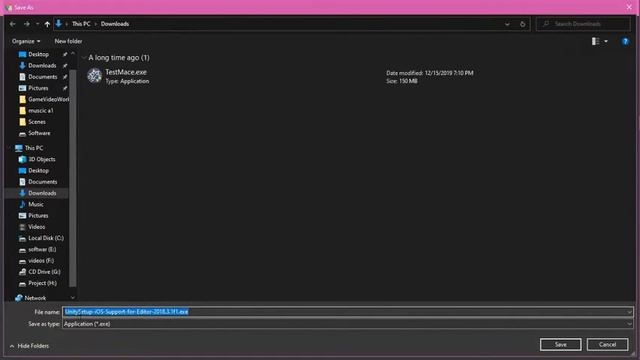
Task: Open pinned Pictures in Quick access
Action: [x=38, y=88]
